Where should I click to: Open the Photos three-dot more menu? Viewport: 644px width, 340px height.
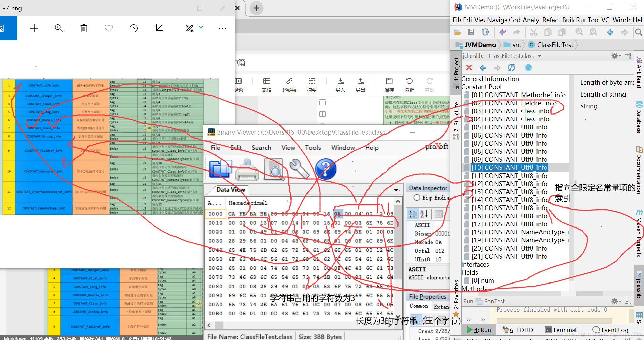coord(223,29)
